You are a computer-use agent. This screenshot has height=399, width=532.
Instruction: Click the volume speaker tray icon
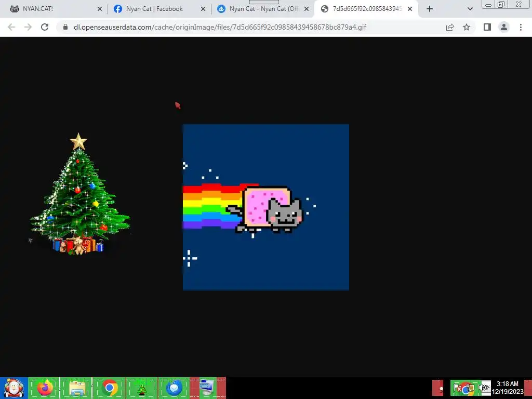point(485,388)
